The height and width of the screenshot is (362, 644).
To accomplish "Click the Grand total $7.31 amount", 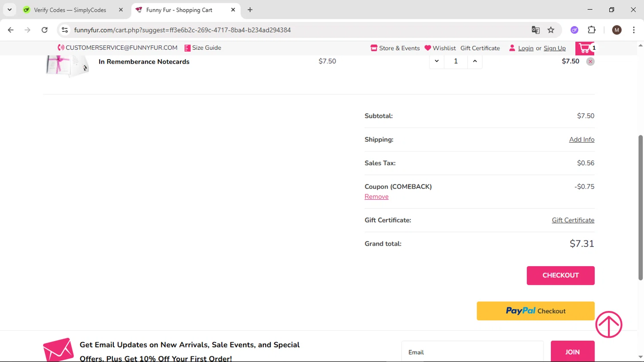I will pyautogui.click(x=582, y=244).
